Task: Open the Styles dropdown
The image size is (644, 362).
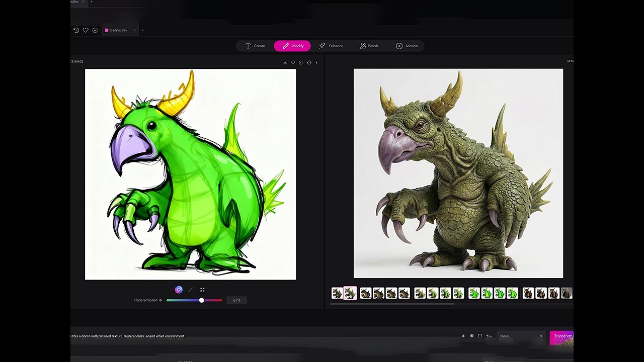Action: point(521,336)
